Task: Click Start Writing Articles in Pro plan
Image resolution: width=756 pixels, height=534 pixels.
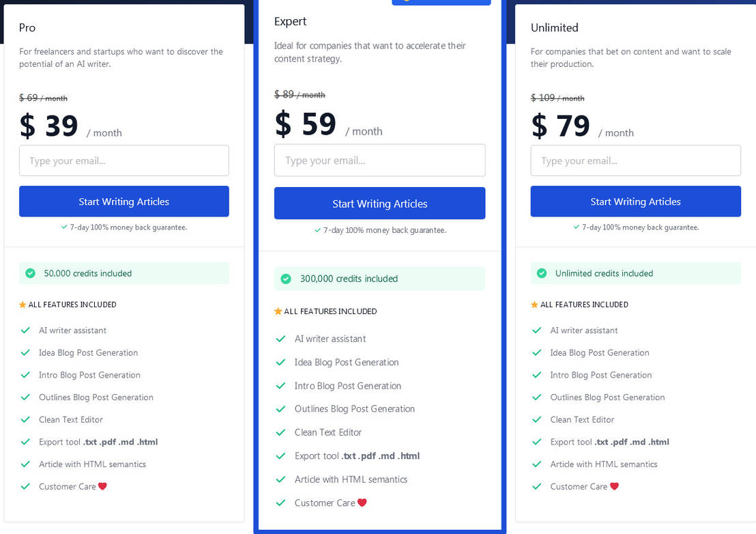Action: [x=124, y=201]
